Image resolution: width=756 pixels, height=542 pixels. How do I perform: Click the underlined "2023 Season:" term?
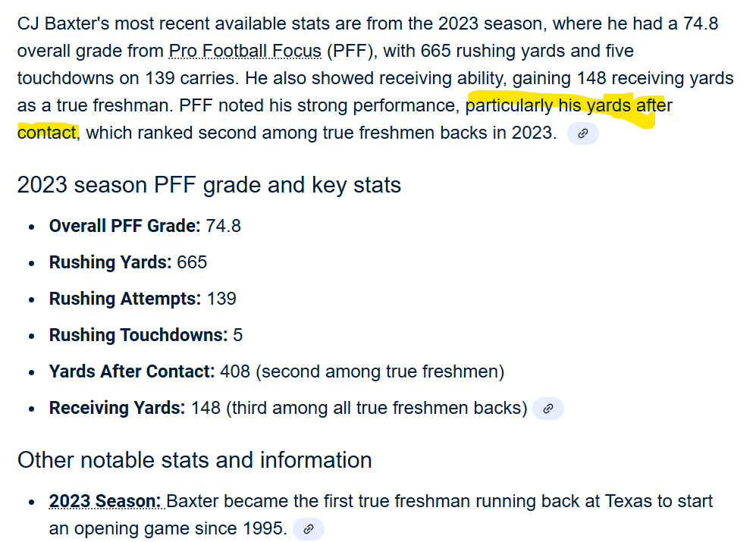105,502
